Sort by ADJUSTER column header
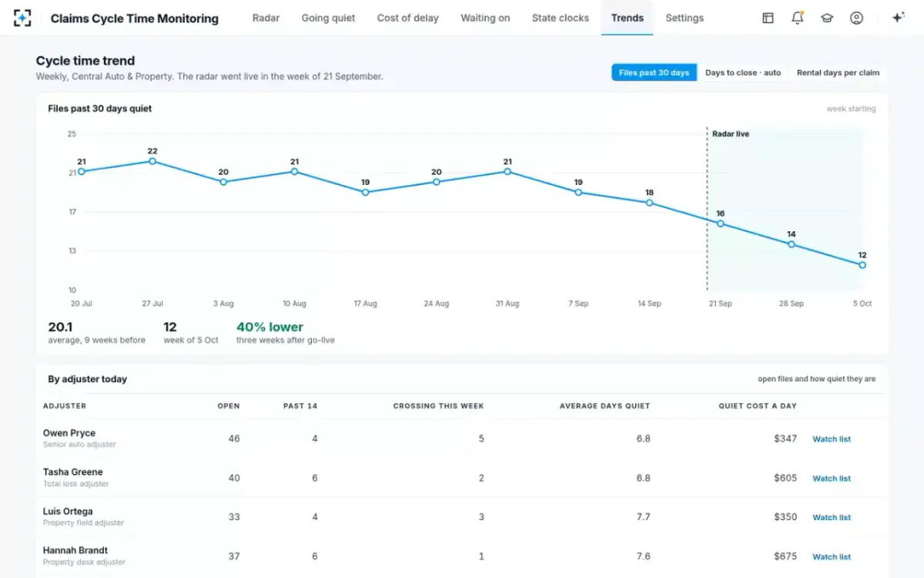This screenshot has height=578, width=924. coord(65,406)
